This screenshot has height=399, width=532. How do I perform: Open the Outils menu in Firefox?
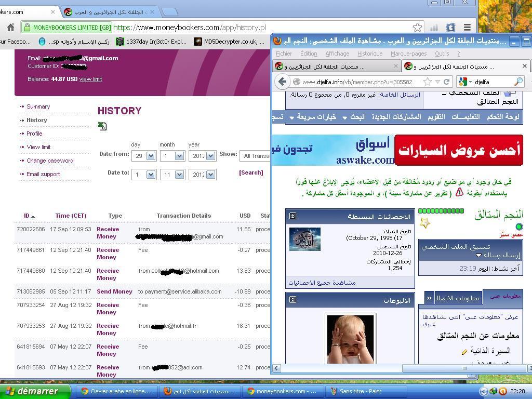442,54
